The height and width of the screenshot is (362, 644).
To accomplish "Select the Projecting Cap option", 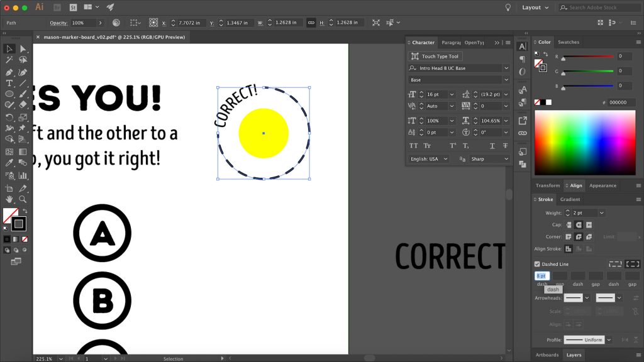I will click(x=589, y=225).
